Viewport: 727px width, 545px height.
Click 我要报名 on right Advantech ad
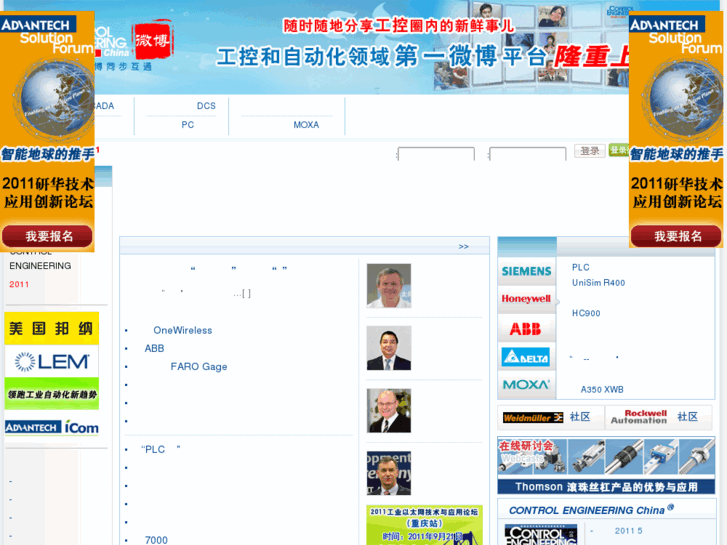676,236
